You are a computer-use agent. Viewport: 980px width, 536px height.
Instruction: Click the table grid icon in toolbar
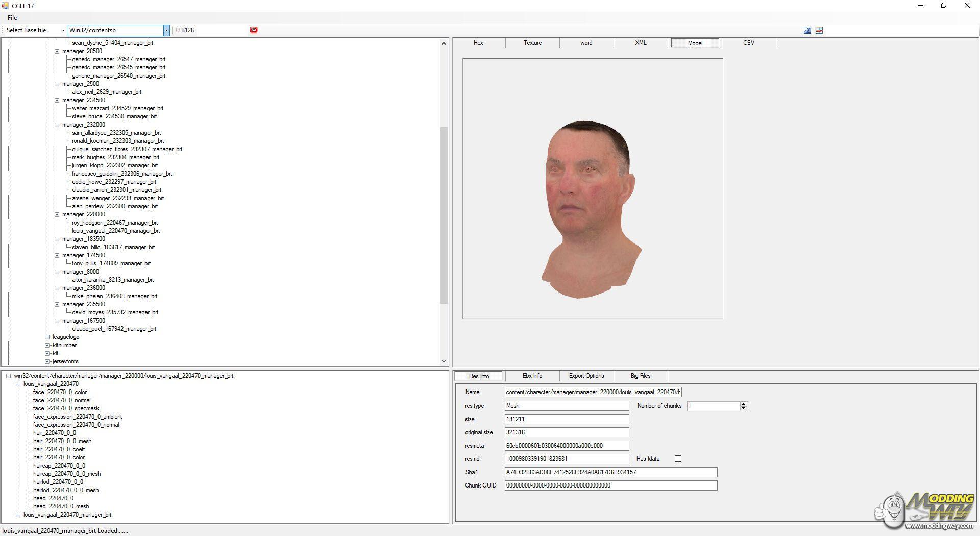819,30
